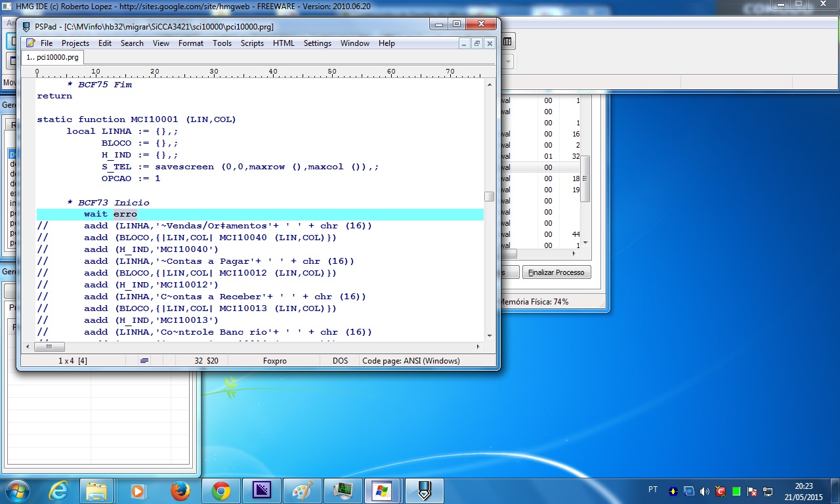Open the Settings menu in PSPad
840x504 pixels.
click(317, 43)
